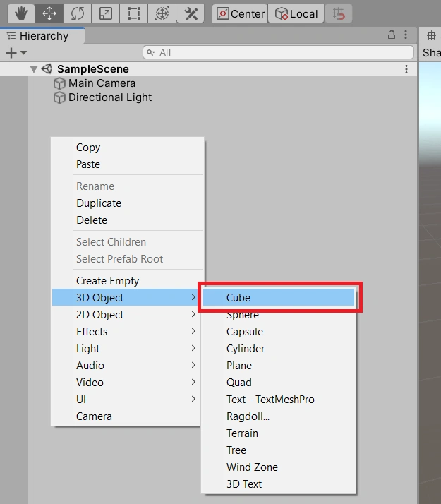Select the Move tool
The width and height of the screenshot is (441, 504).
[49, 13]
